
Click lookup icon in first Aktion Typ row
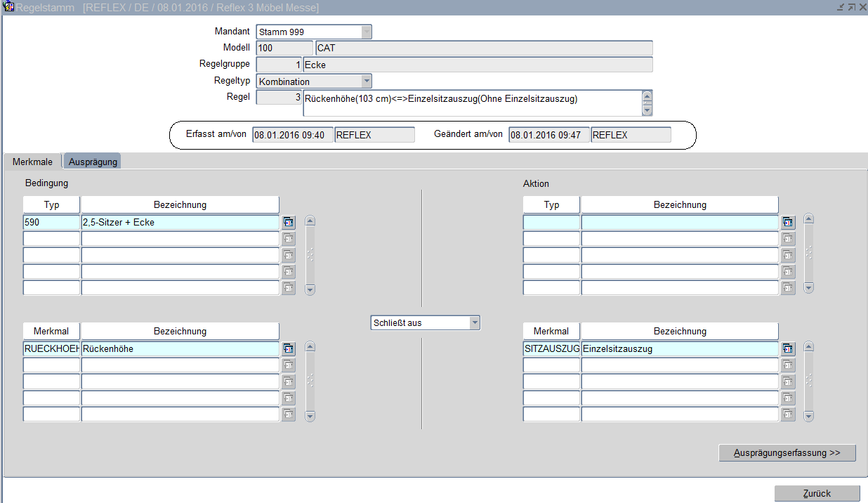tap(789, 222)
